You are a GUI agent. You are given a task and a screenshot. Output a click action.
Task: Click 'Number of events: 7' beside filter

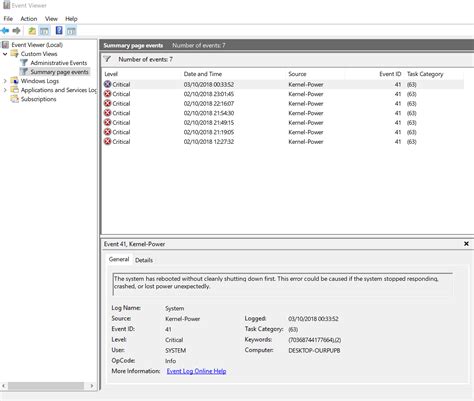145,59
